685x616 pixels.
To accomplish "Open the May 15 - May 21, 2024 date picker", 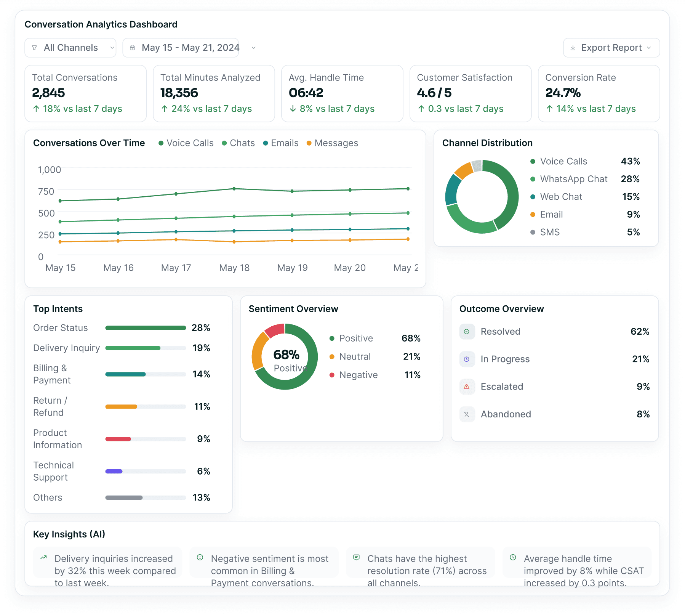I will tap(181, 48).
